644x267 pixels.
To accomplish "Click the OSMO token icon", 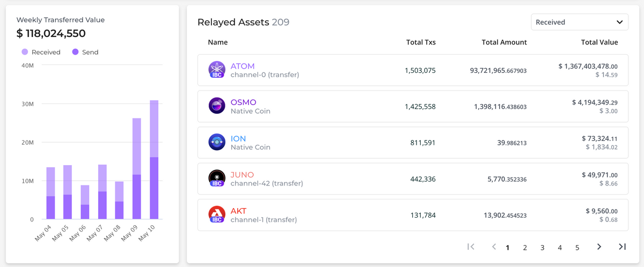I will [x=217, y=106].
